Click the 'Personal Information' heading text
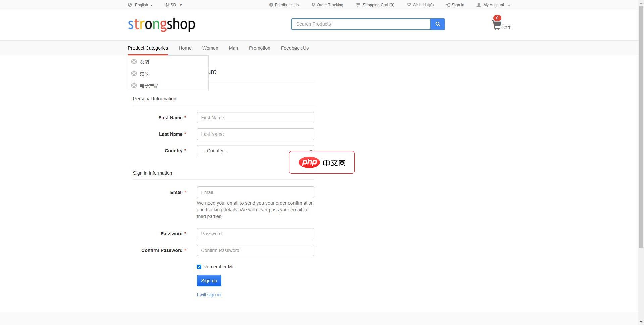 (155, 99)
